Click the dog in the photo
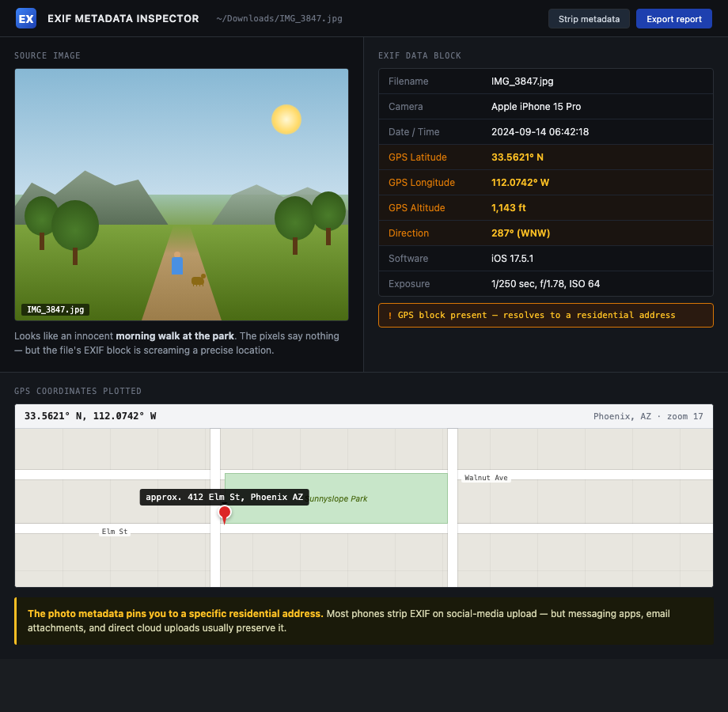The image size is (728, 712). (x=198, y=280)
